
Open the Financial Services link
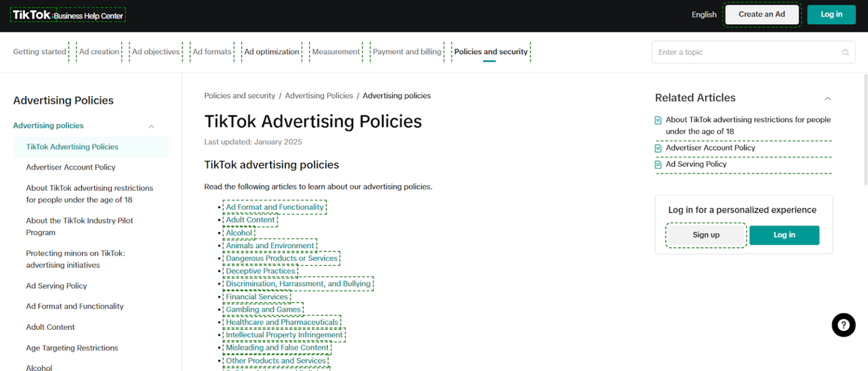tap(257, 297)
